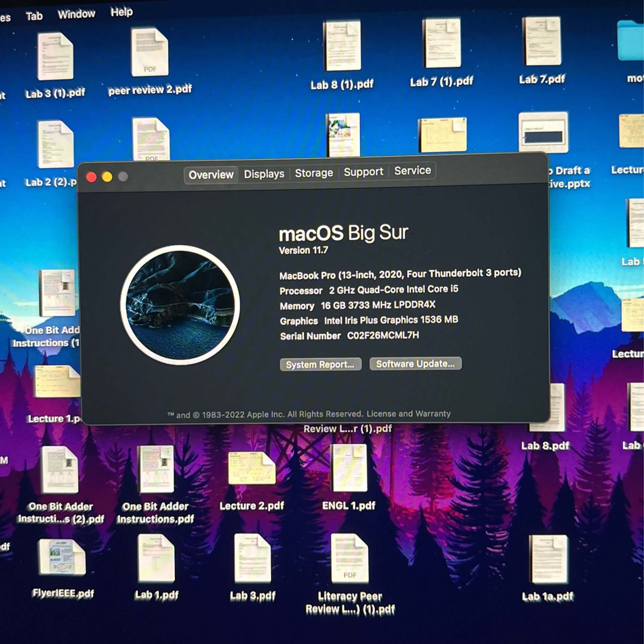
Task: Select the Draft pptx presentation icon
Action: pyautogui.click(x=543, y=133)
